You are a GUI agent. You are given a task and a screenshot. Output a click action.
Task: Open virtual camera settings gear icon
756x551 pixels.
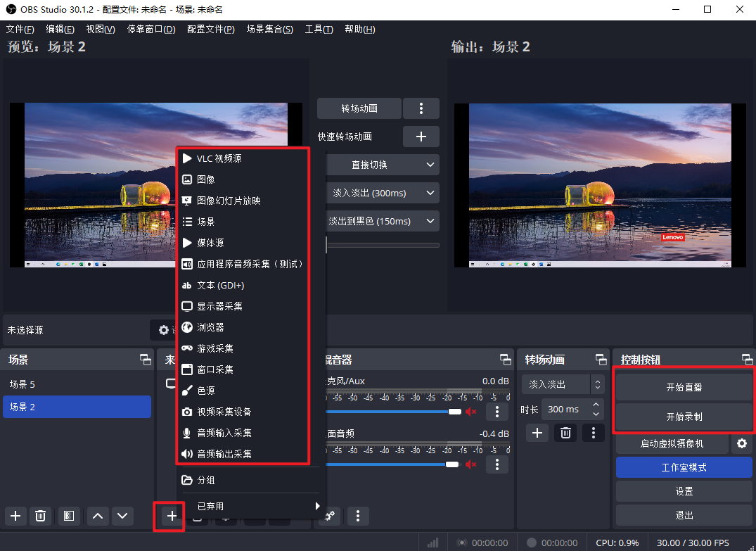[x=741, y=444]
